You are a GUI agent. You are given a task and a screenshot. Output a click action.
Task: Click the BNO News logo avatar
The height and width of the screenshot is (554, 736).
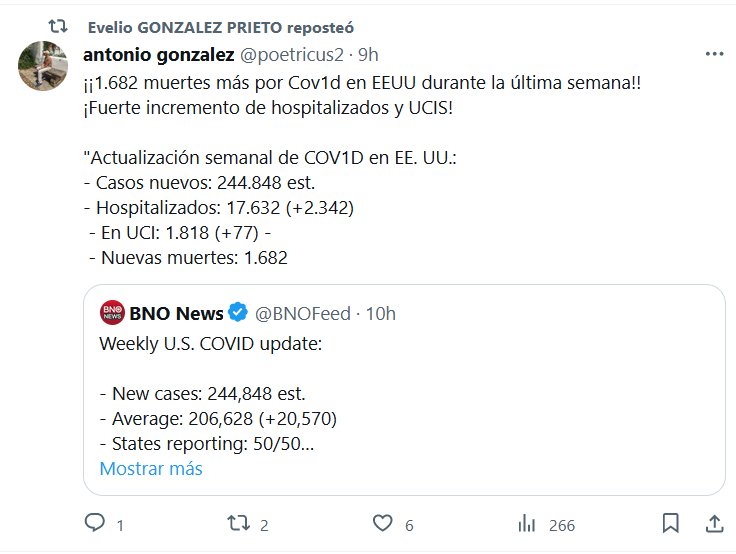coord(112,314)
